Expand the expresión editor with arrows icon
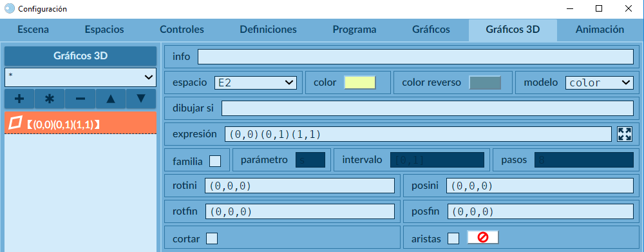This screenshot has width=644, height=252. coord(625,134)
